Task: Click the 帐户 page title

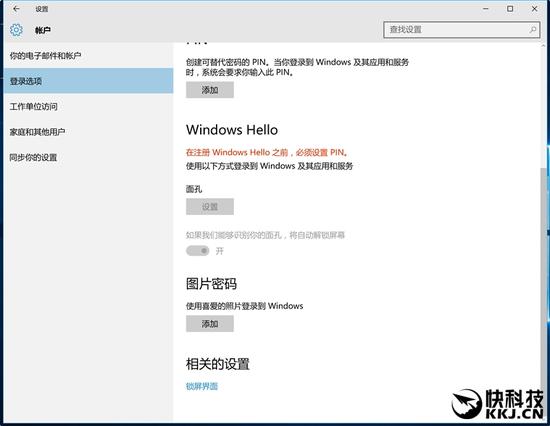Action: tap(43, 30)
